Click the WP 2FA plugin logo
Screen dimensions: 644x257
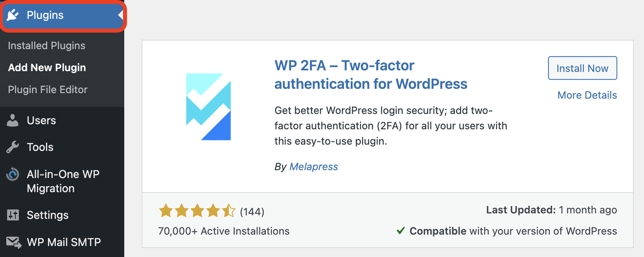pyautogui.click(x=209, y=107)
